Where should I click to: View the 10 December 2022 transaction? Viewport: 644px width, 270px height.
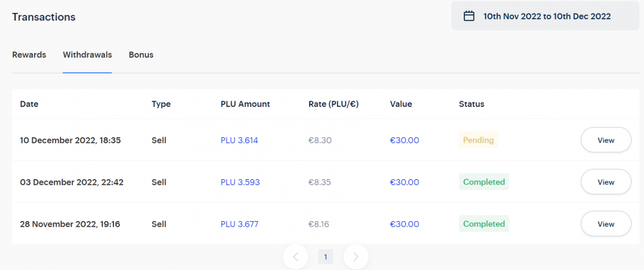point(605,140)
